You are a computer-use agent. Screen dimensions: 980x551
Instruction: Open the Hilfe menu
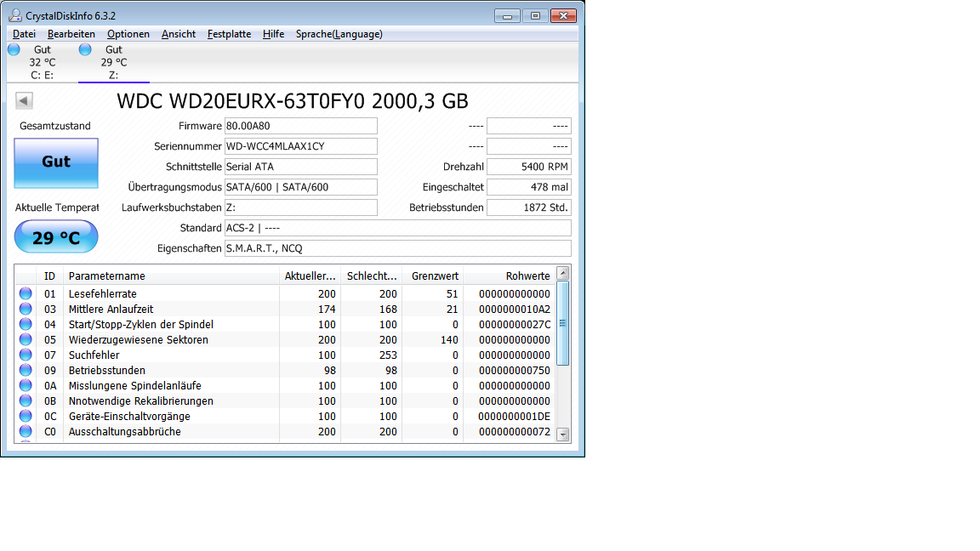point(273,34)
